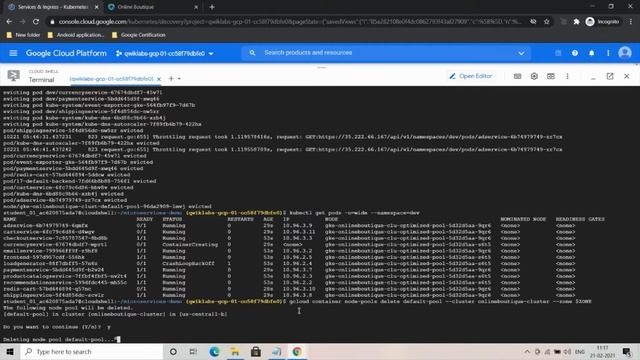The width and height of the screenshot is (640, 360).
Task: Open Cloud Shell more options menu
Action: (567, 76)
